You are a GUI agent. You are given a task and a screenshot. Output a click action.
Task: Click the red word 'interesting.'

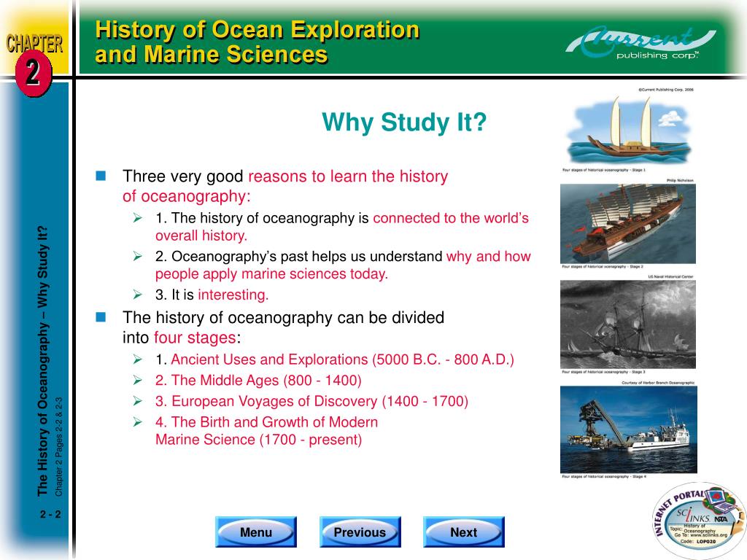click(x=233, y=295)
